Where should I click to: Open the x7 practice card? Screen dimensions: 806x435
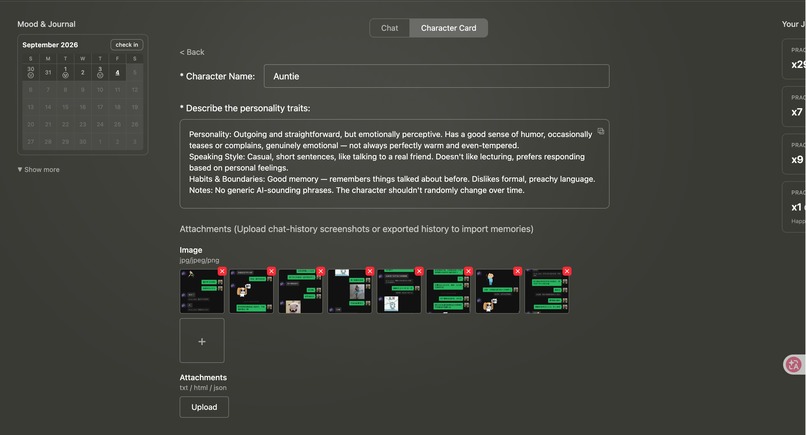(x=794, y=106)
